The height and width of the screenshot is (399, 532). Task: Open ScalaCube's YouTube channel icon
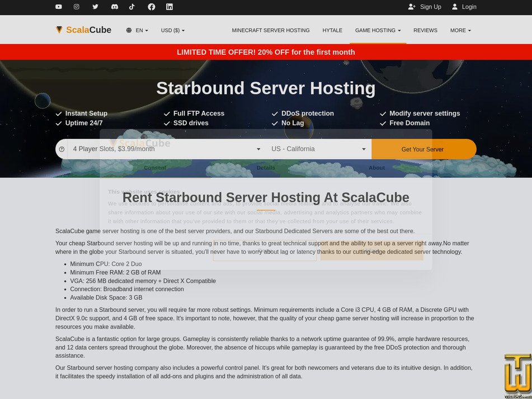click(x=58, y=7)
